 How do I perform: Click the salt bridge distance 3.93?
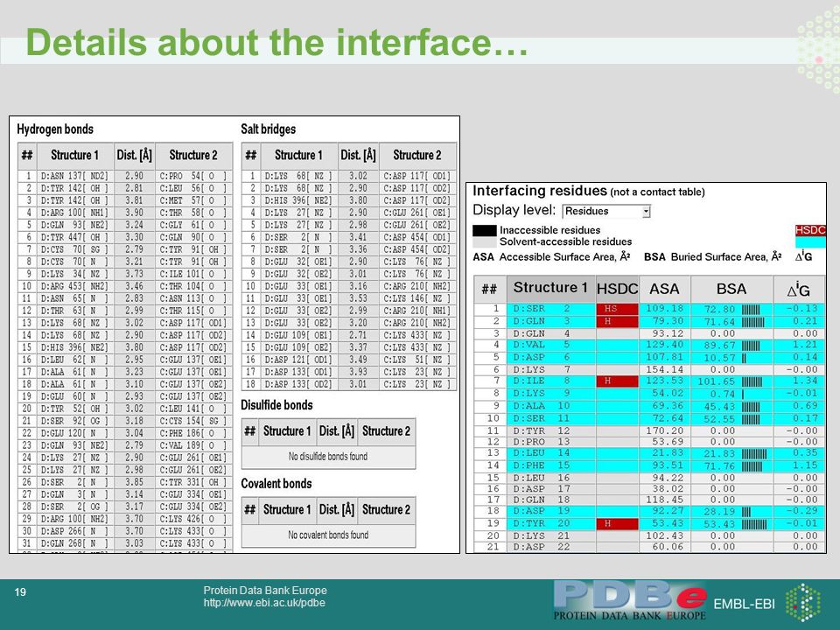pos(358,372)
